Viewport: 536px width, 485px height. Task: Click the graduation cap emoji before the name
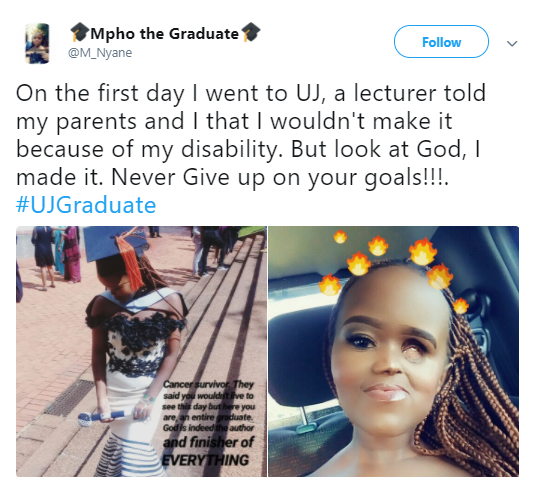pyautogui.click(x=80, y=32)
